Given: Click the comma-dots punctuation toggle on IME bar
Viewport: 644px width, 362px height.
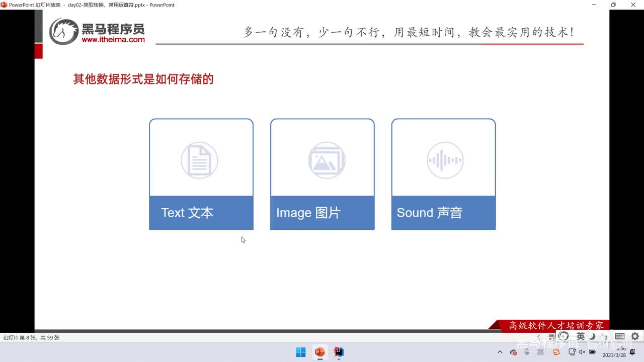Looking at the screenshot, I should pyautogui.click(x=604, y=336).
